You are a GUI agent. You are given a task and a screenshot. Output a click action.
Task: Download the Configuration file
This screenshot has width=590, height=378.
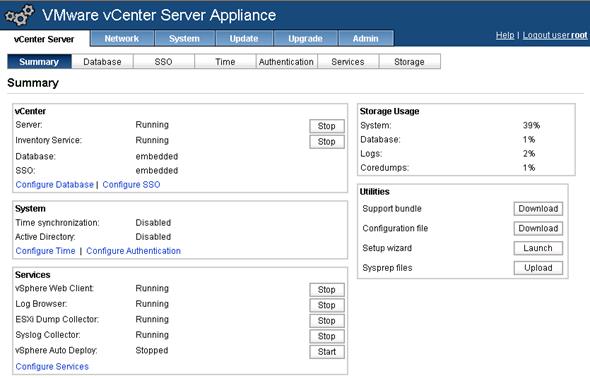coord(538,228)
